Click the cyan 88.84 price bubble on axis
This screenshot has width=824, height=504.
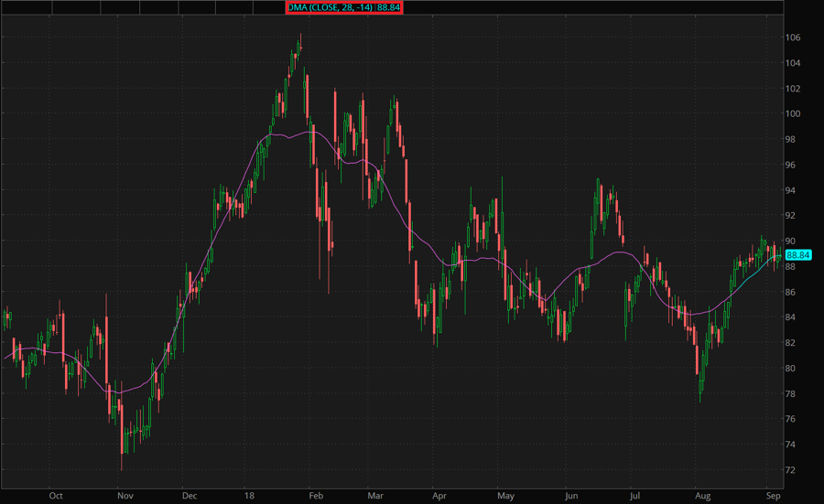coord(798,255)
